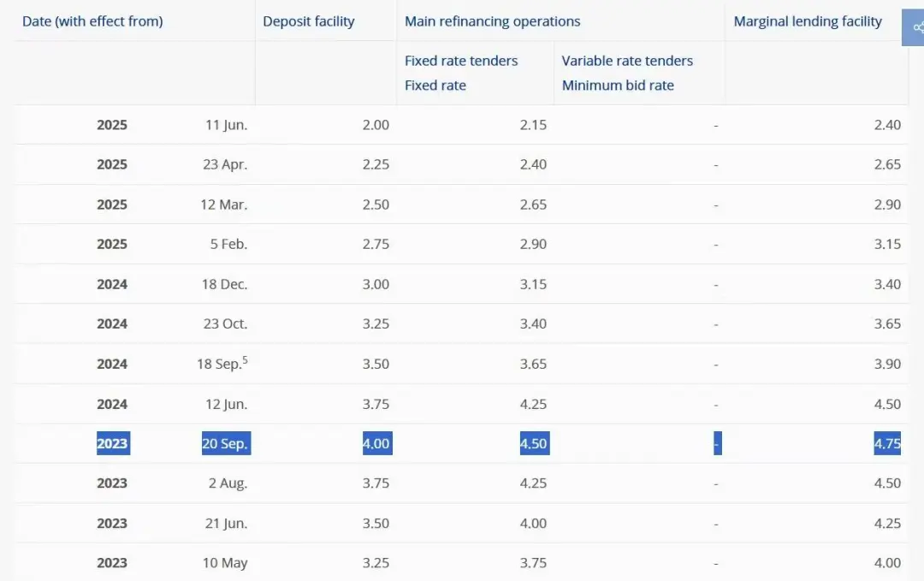Select the highlighted 4.75 marginal lending value

[x=887, y=443]
